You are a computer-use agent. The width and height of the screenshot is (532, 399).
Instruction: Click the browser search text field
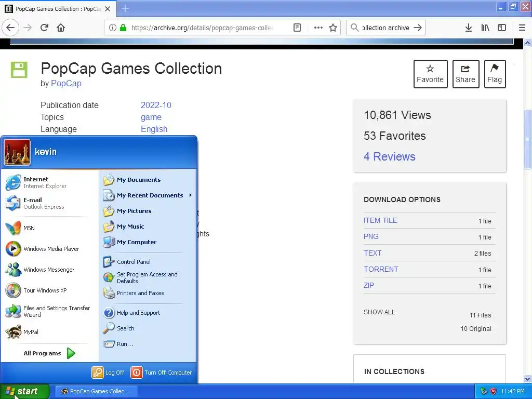coord(385,28)
